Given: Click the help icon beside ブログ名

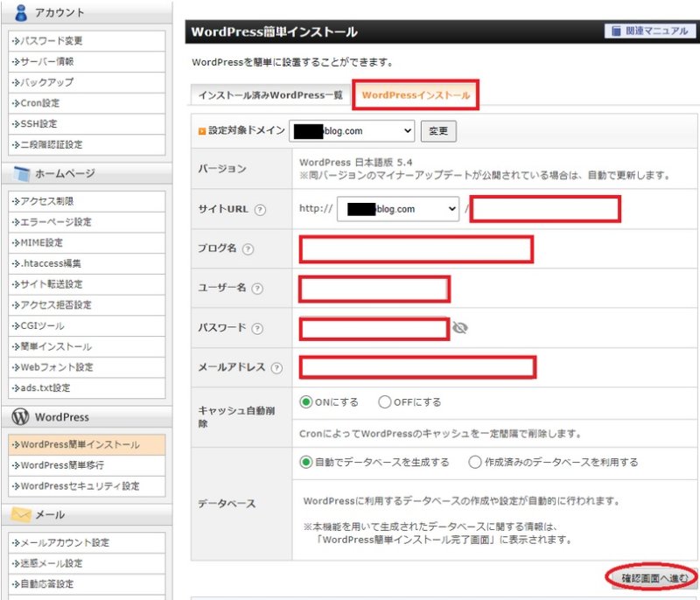Looking at the screenshot, I should tap(248, 249).
